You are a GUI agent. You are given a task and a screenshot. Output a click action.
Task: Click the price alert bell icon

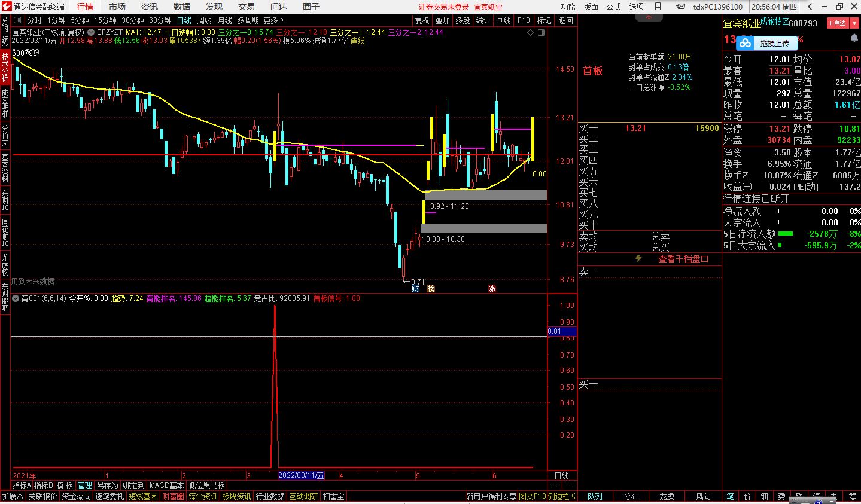pos(854,38)
